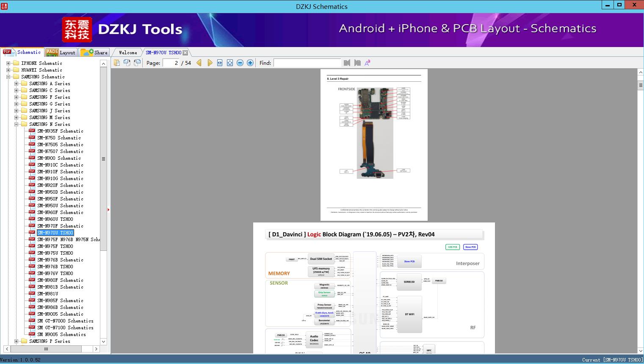Image resolution: width=644 pixels, height=364 pixels.
Task: Click the Level 3 Repair page thumbnail
Action: click(x=374, y=144)
